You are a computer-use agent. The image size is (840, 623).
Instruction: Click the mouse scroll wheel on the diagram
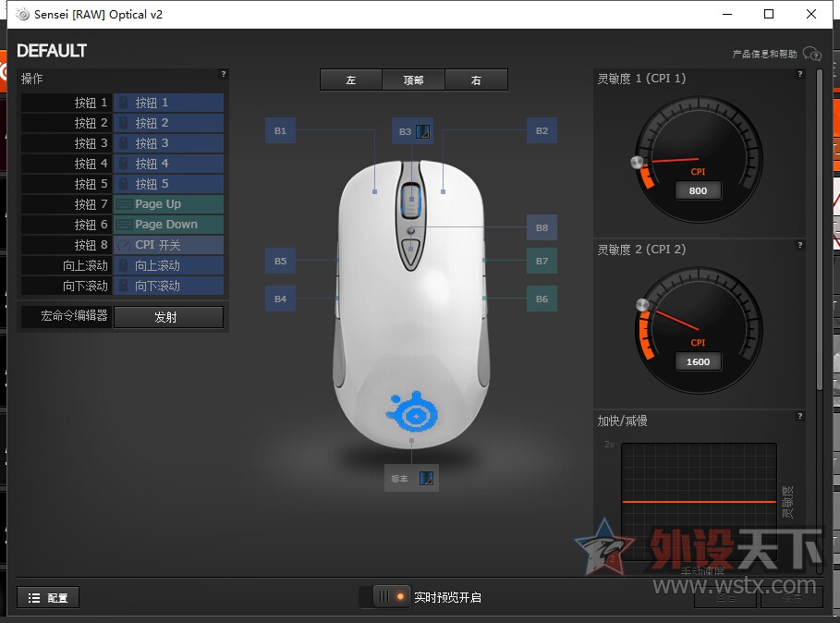click(411, 200)
